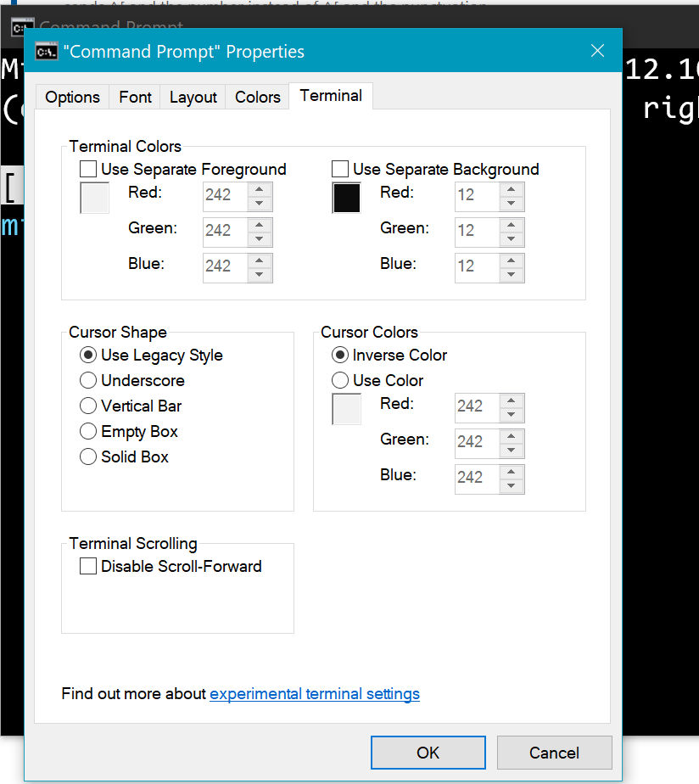Image resolution: width=699 pixels, height=784 pixels.
Task: Click the Cancel button
Action: tap(555, 753)
